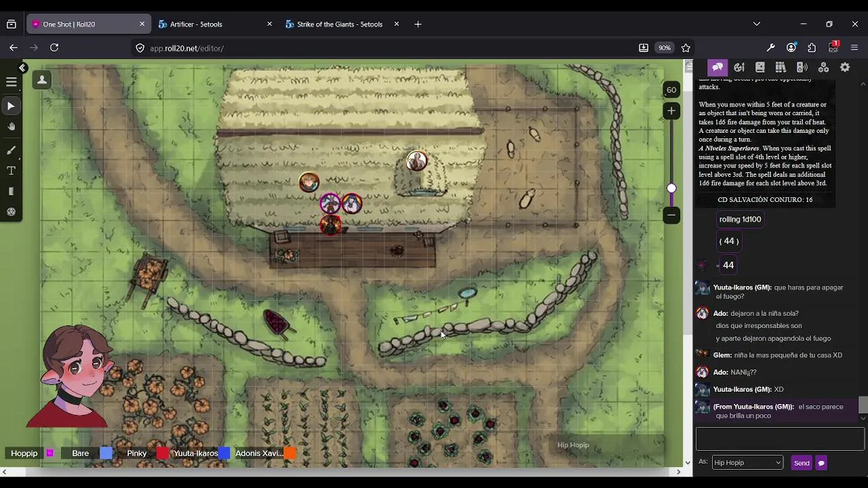Select the white-haired token near haystack
Viewport: 868px width, 488px height.
[417, 161]
